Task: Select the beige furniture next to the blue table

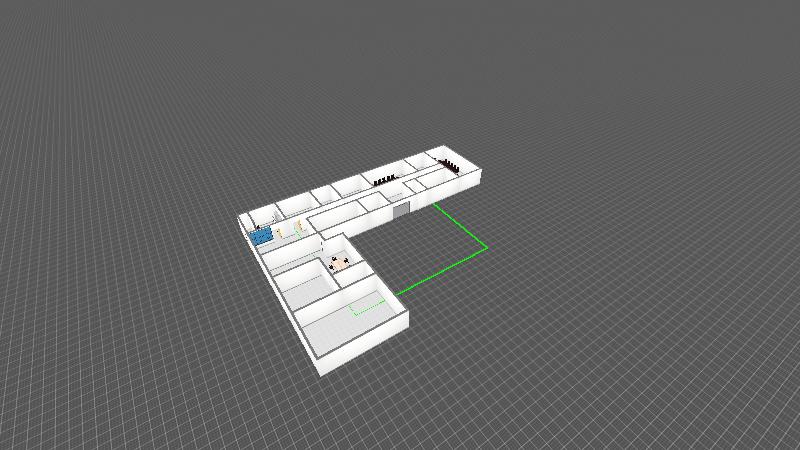Action: pyautogui.click(x=279, y=233)
